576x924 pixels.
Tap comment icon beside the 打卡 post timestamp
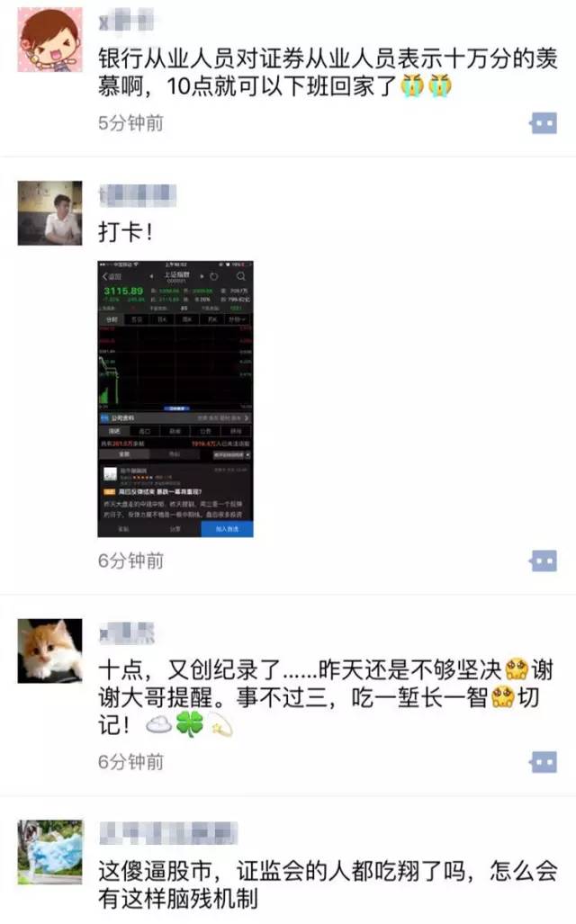(x=543, y=561)
